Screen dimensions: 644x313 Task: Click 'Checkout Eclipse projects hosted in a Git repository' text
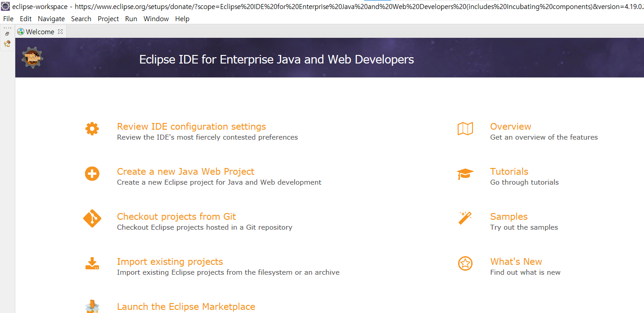(x=205, y=227)
